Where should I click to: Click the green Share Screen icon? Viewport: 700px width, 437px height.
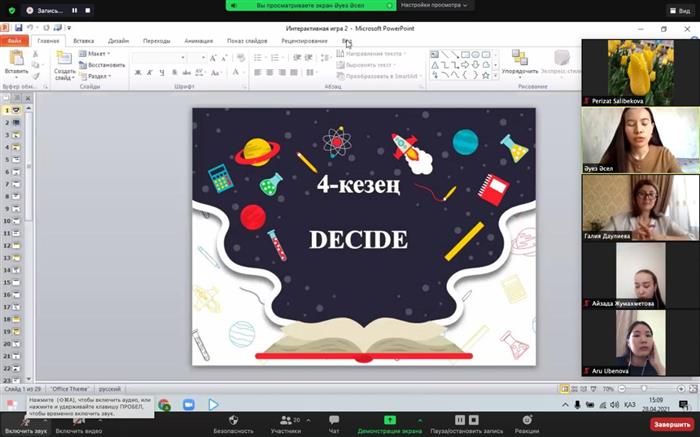click(x=390, y=420)
